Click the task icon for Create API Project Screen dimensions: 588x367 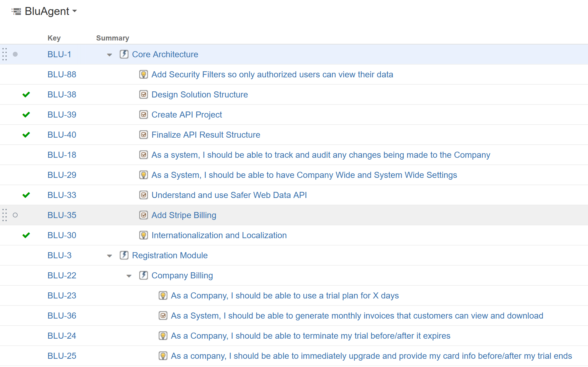point(143,115)
